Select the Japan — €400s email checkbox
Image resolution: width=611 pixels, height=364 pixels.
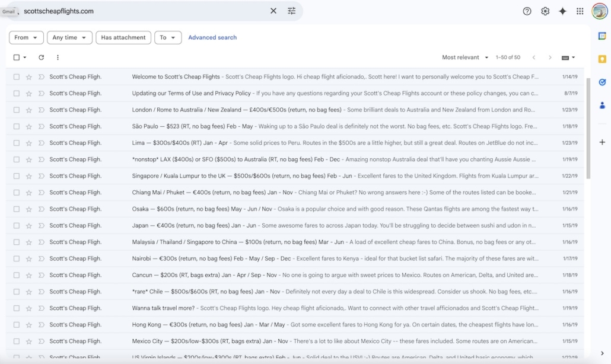(17, 225)
